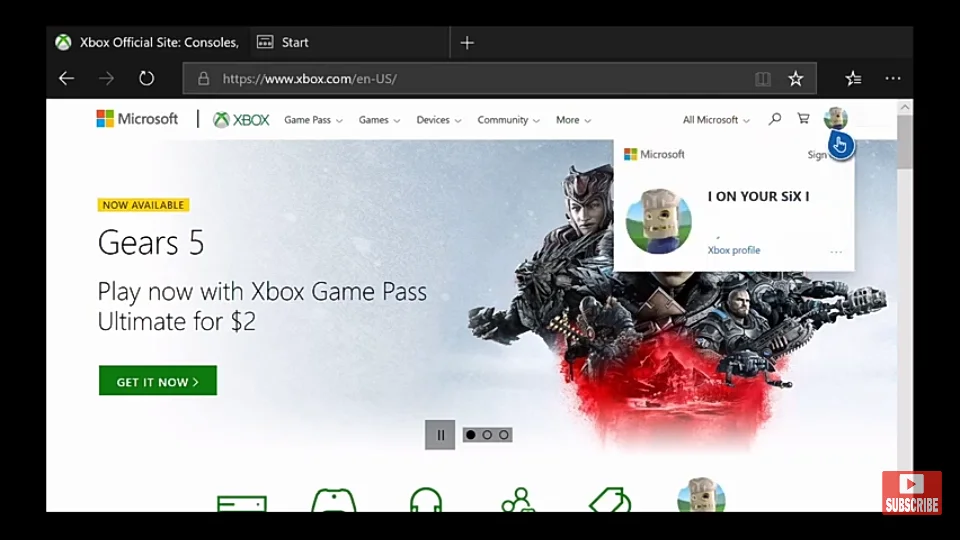This screenshot has width=960, height=540.
Task: Refresh the Xbox page
Action: [x=146, y=78]
